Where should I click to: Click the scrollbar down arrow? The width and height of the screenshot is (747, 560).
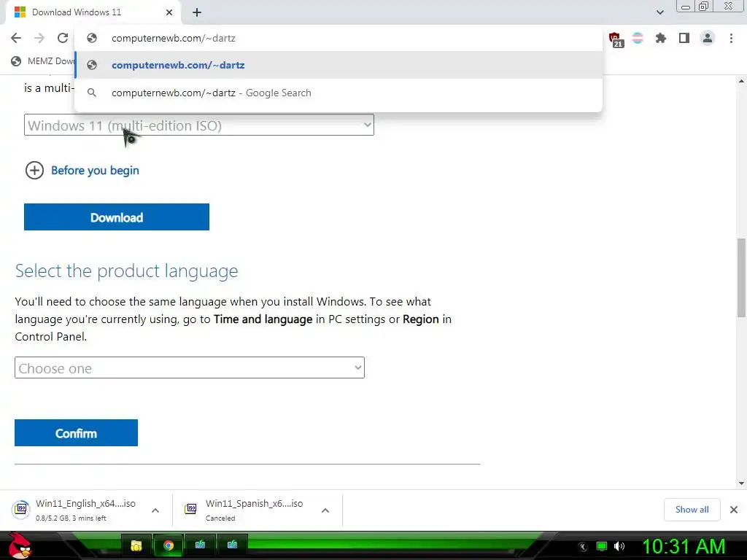pyautogui.click(x=741, y=483)
